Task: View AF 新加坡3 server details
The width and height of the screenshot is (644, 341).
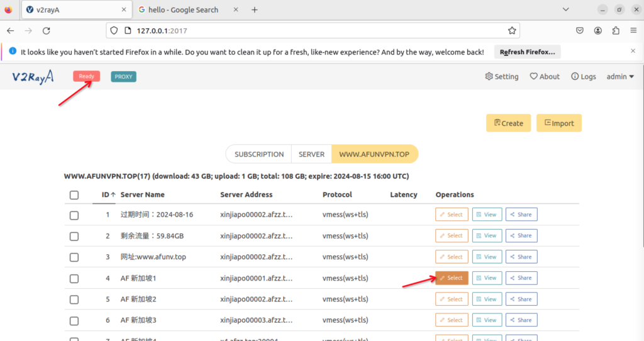Action: [x=487, y=320]
